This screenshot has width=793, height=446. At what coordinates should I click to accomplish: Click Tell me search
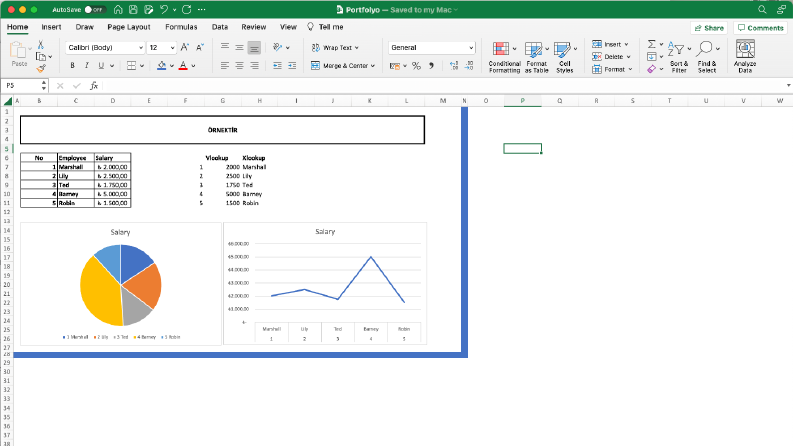pyautogui.click(x=325, y=27)
